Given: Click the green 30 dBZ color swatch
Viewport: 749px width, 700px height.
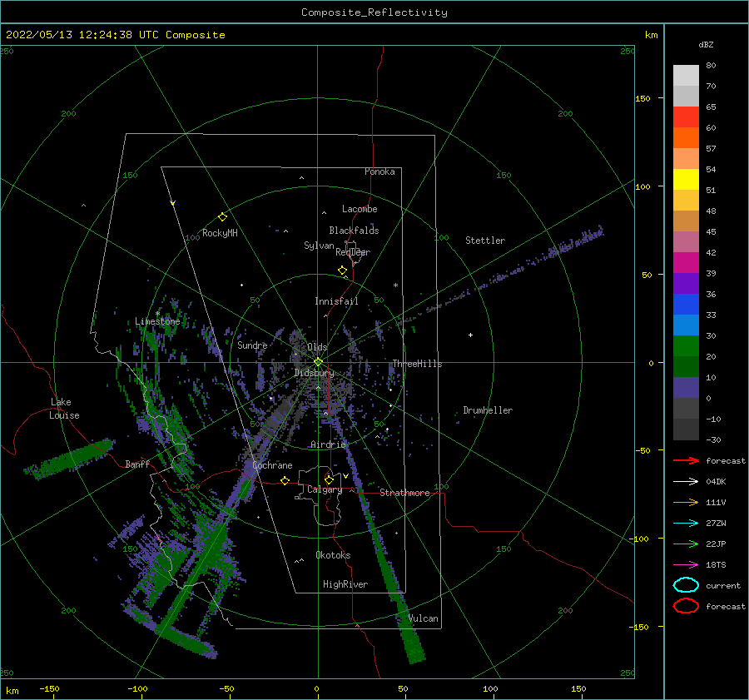Looking at the screenshot, I should [686, 346].
